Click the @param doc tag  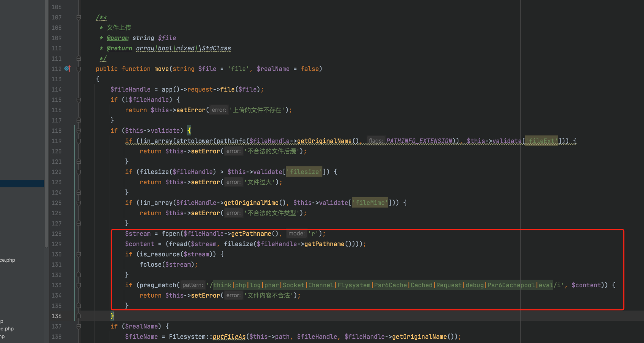click(x=118, y=38)
